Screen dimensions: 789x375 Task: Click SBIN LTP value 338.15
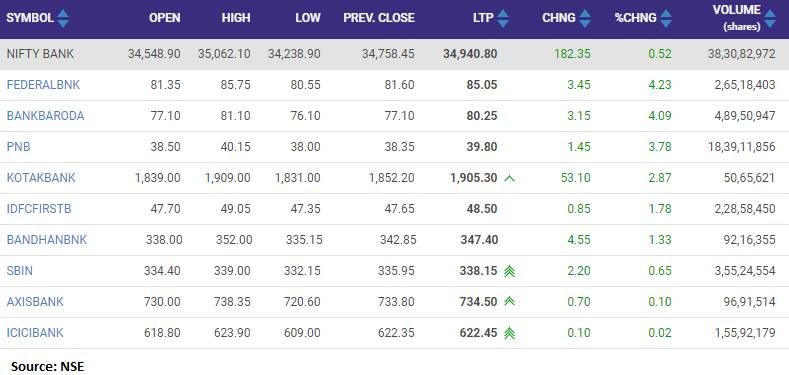[x=478, y=271]
